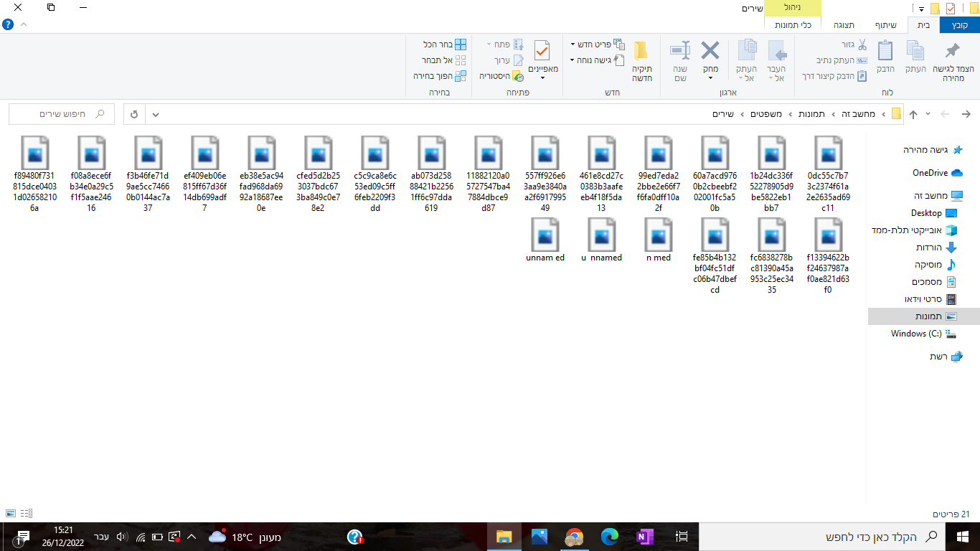
Task: Click the History (היסטוריה) icon
Action: tap(517, 76)
